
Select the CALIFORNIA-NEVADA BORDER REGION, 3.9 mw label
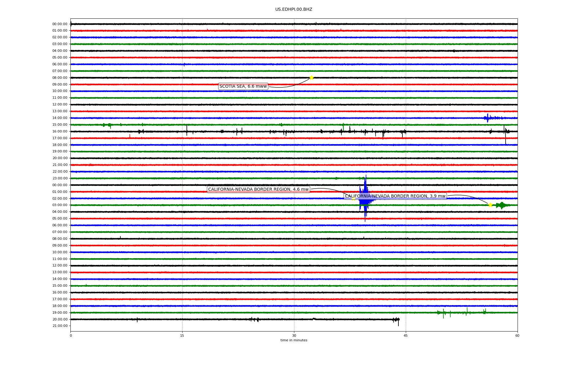[395, 196]
